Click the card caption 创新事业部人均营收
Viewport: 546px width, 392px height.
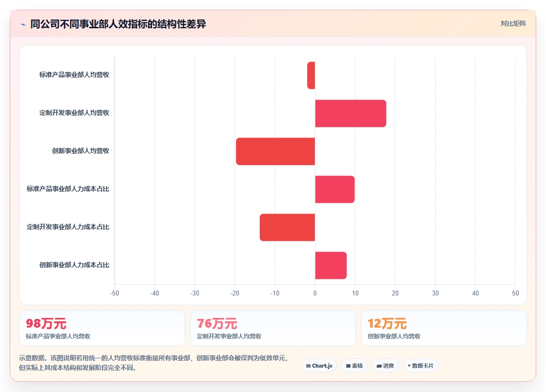[x=394, y=336]
